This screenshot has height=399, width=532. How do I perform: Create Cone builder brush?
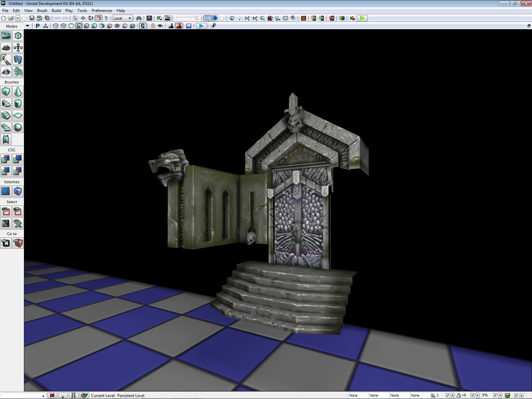click(18, 91)
